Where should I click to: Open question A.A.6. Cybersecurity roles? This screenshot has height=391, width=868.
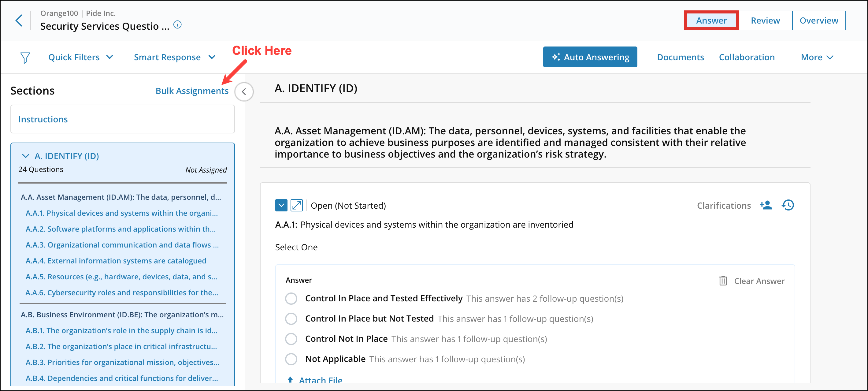click(x=122, y=292)
